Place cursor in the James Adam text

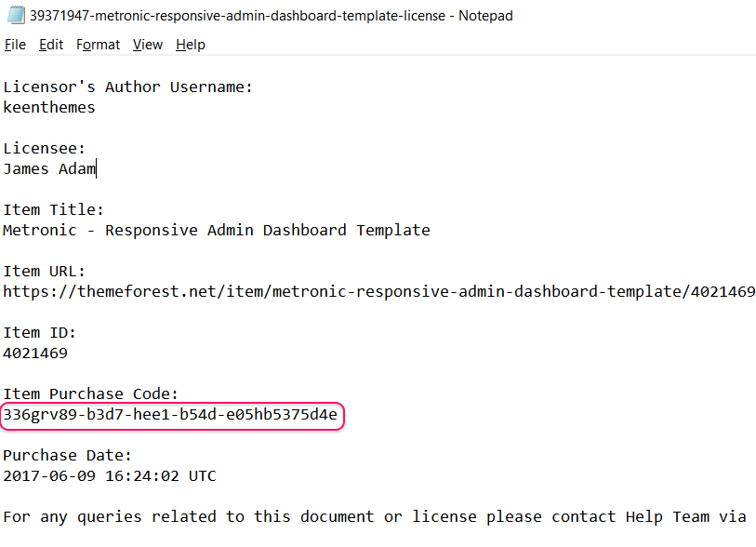tap(49, 169)
